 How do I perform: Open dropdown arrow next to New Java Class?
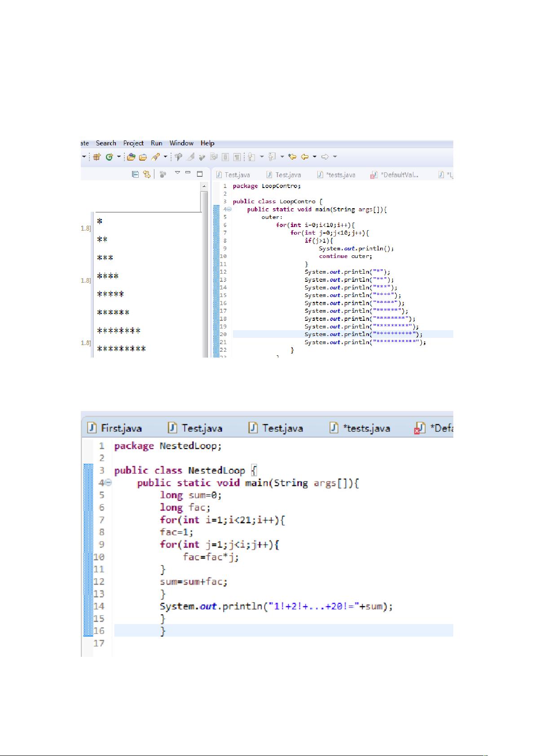[x=118, y=157]
